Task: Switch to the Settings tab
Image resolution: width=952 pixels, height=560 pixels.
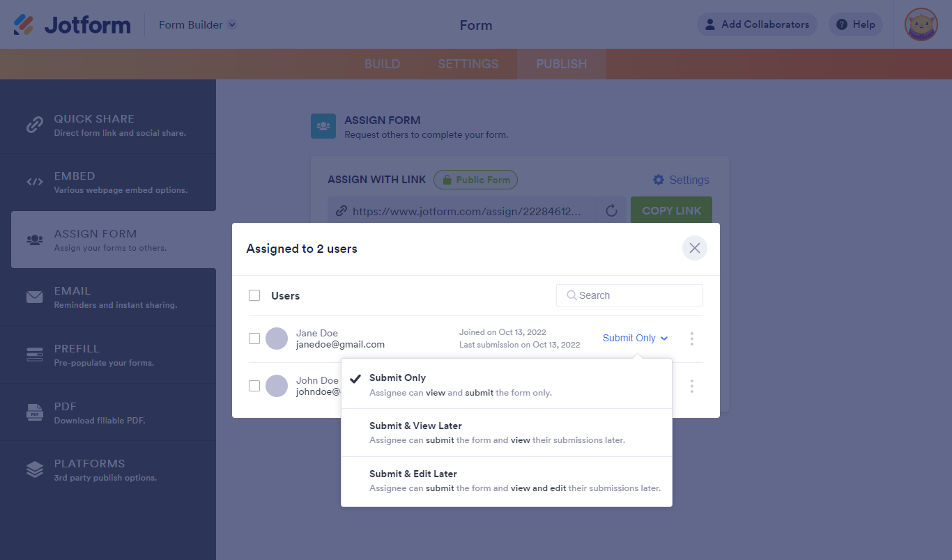Action: (468, 64)
